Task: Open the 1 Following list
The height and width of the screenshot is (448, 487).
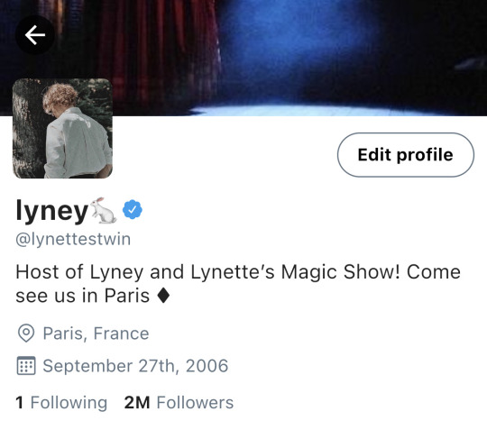Action: (x=61, y=403)
